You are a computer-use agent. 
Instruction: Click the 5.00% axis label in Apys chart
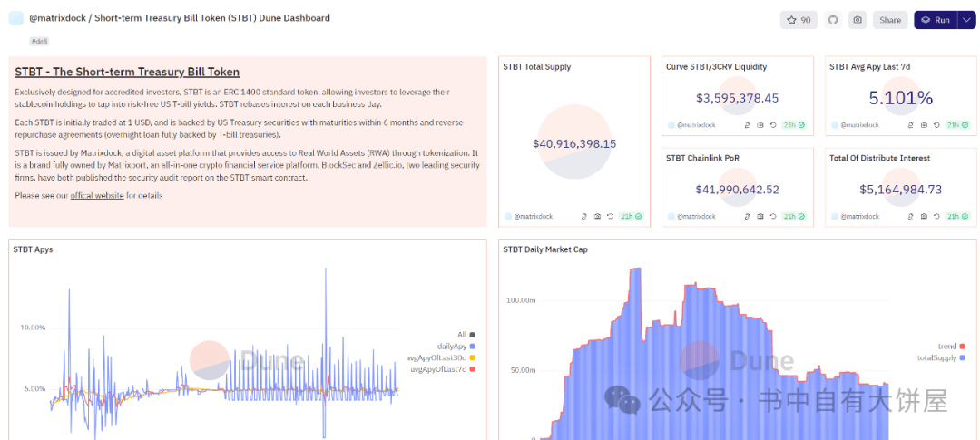pyautogui.click(x=35, y=389)
